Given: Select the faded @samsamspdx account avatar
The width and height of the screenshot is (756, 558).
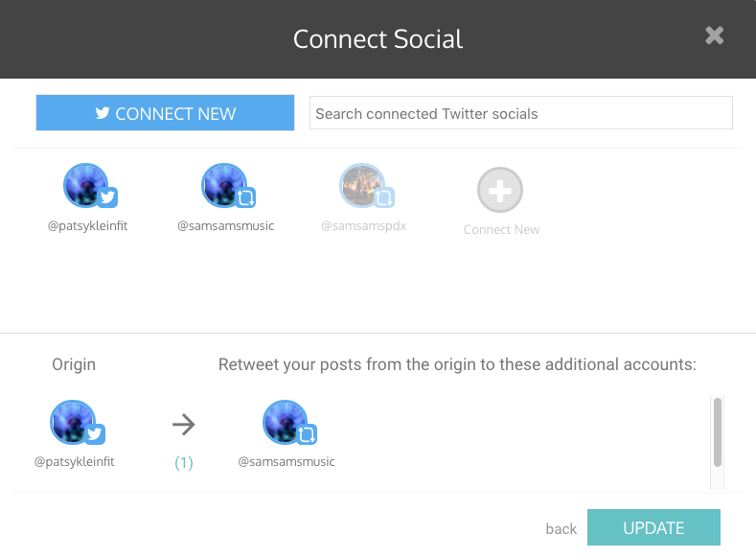Looking at the screenshot, I should pyautogui.click(x=362, y=185).
